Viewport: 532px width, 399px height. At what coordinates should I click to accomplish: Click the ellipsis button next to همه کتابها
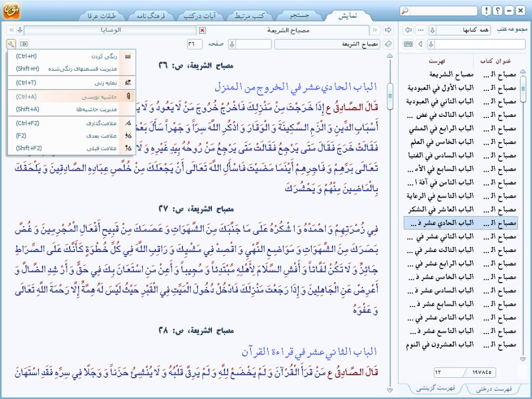[421, 30]
